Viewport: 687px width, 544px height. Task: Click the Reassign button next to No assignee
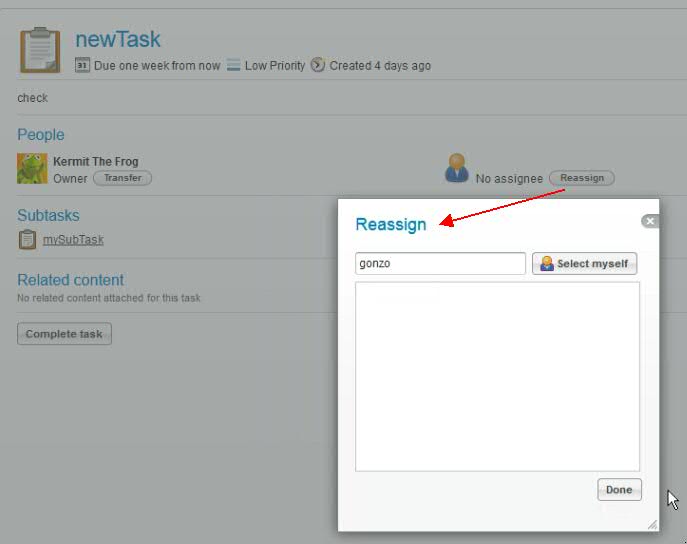point(582,178)
